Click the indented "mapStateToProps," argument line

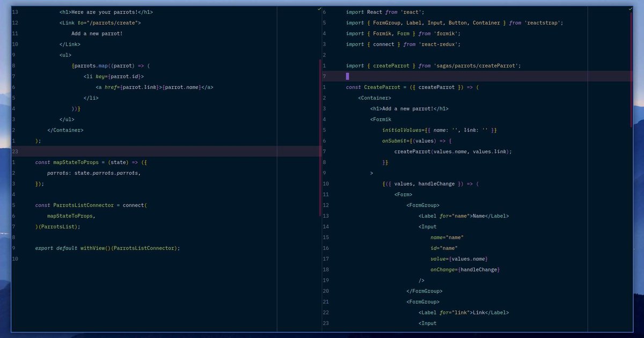(x=71, y=216)
